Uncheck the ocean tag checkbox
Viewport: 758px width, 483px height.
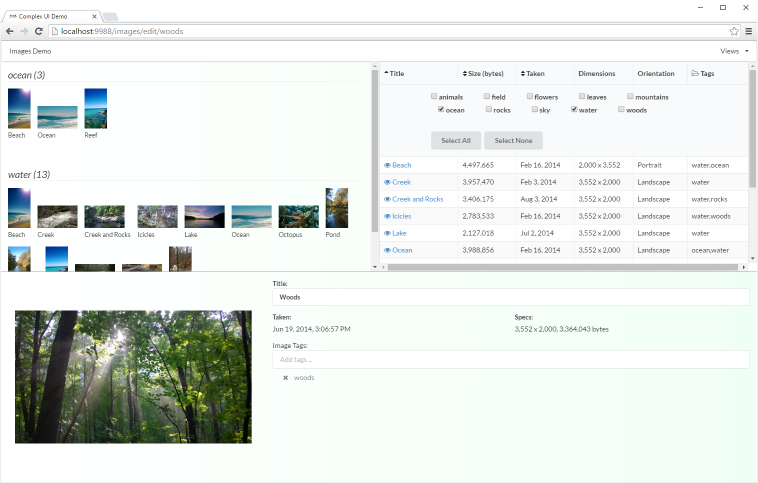coord(441,109)
